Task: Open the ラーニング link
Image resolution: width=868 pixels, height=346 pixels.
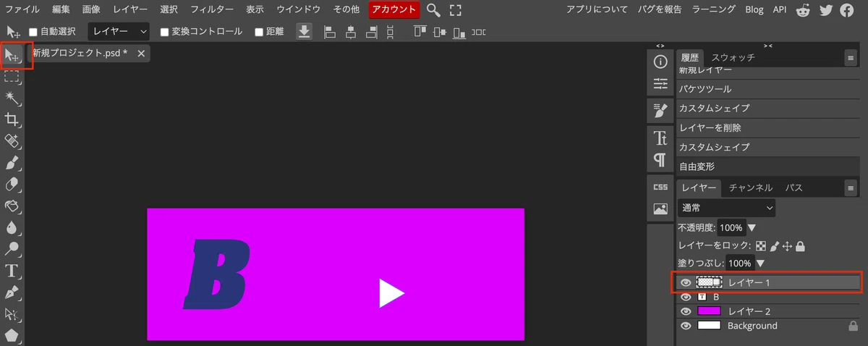Action: (713, 9)
